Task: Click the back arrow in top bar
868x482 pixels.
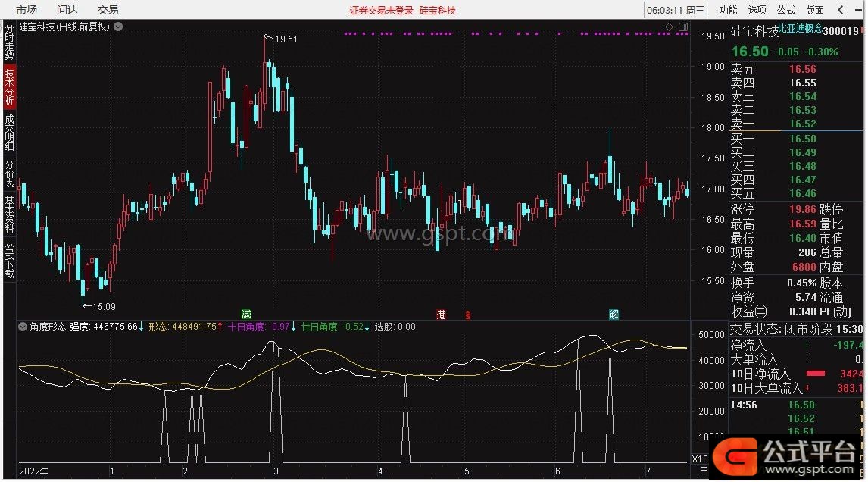Action: pos(841,10)
